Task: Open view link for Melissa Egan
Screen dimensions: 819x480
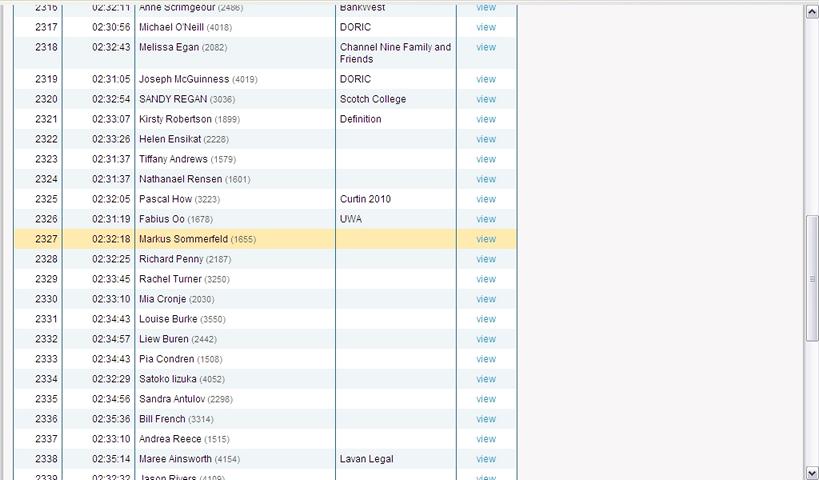Action: [486, 47]
